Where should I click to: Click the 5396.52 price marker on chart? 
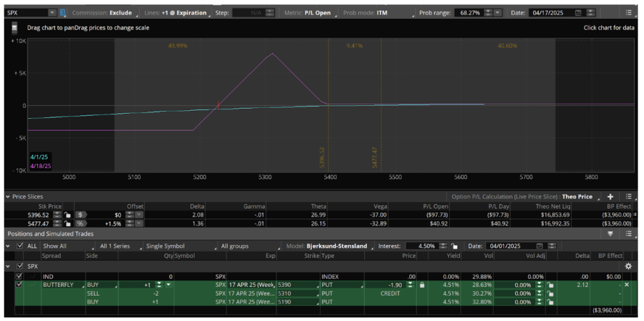pos(322,157)
